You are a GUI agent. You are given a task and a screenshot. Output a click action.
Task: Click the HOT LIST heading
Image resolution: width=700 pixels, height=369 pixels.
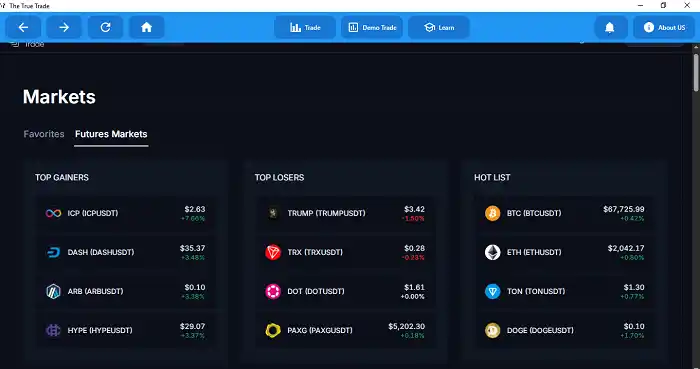click(492, 178)
